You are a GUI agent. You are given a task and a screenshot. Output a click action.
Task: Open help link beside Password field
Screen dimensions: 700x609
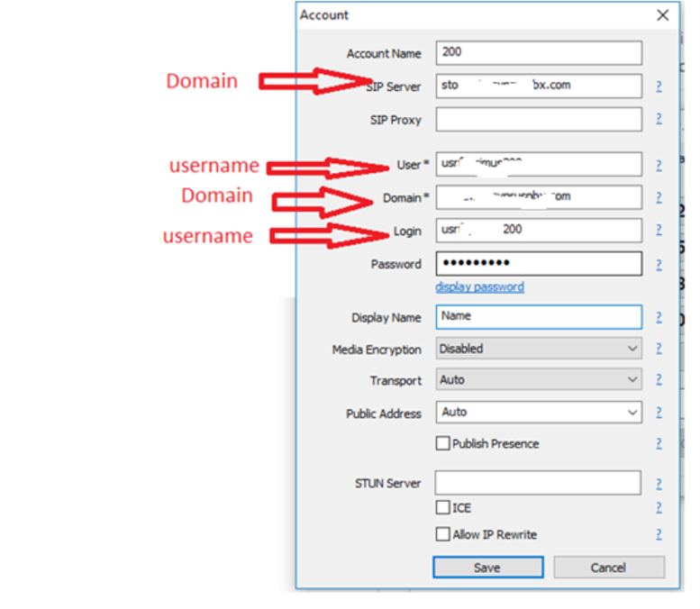pyautogui.click(x=659, y=265)
